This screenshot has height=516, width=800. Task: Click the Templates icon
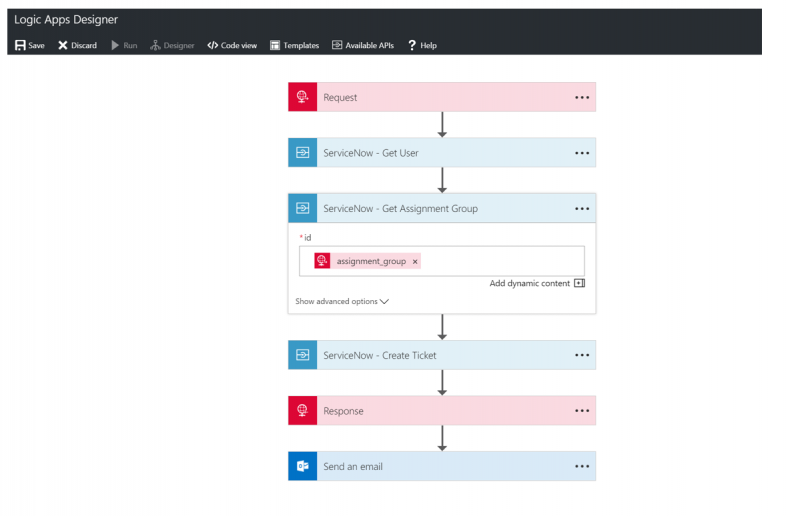275,45
